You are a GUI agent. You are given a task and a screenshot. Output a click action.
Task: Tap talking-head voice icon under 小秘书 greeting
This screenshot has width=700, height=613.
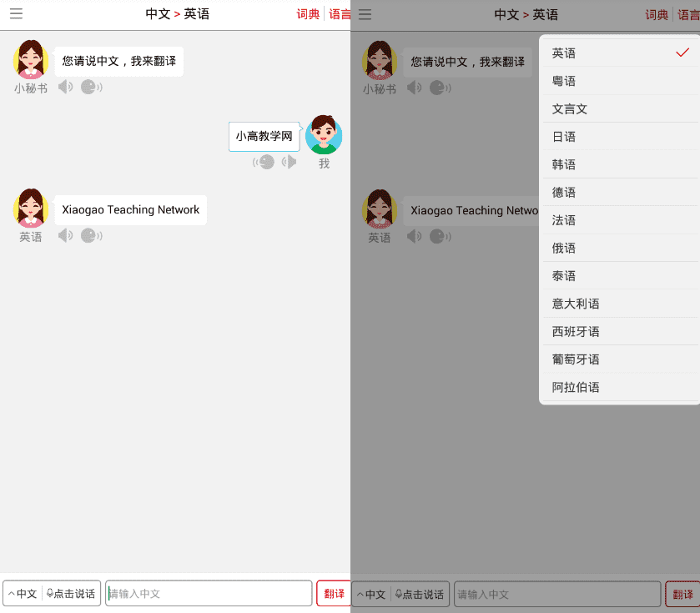tap(92, 87)
